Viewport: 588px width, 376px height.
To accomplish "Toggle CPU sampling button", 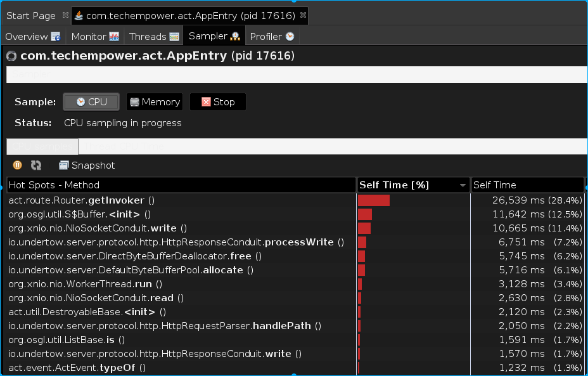I will coord(91,101).
